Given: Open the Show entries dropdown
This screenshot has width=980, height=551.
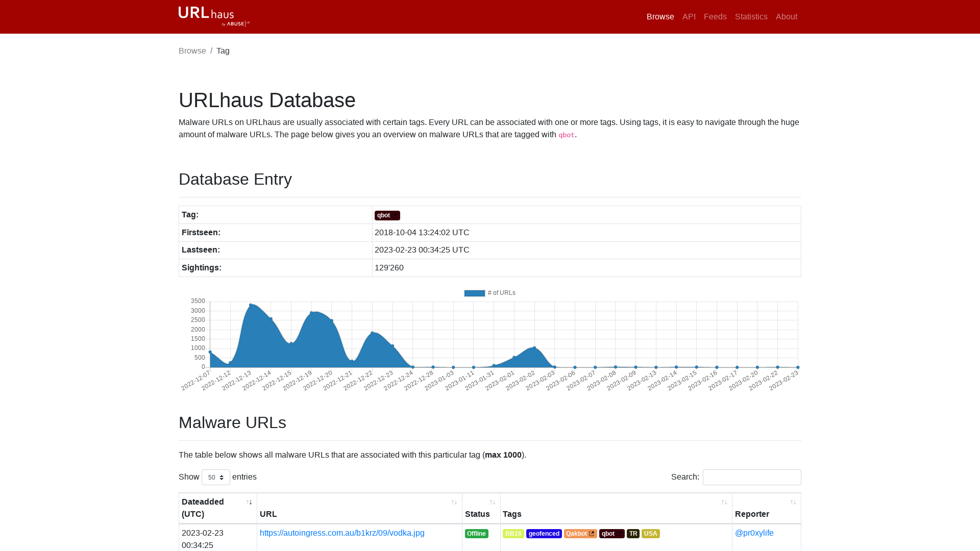Looking at the screenshot, I should [216, 477].
